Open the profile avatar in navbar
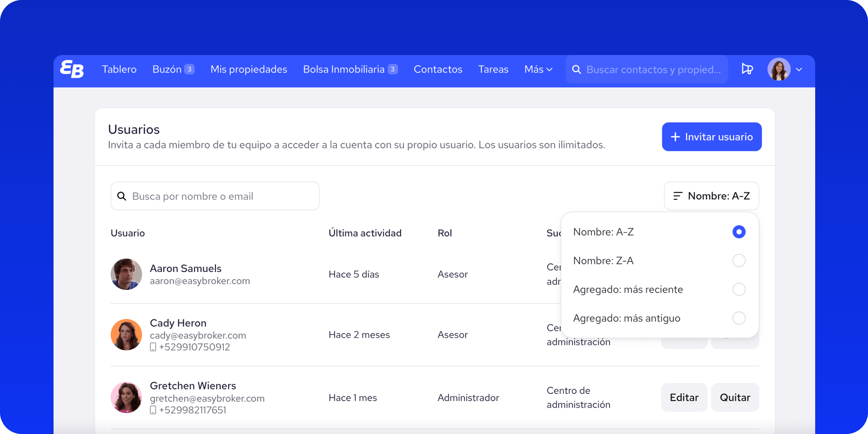 (x=779, y=69)
